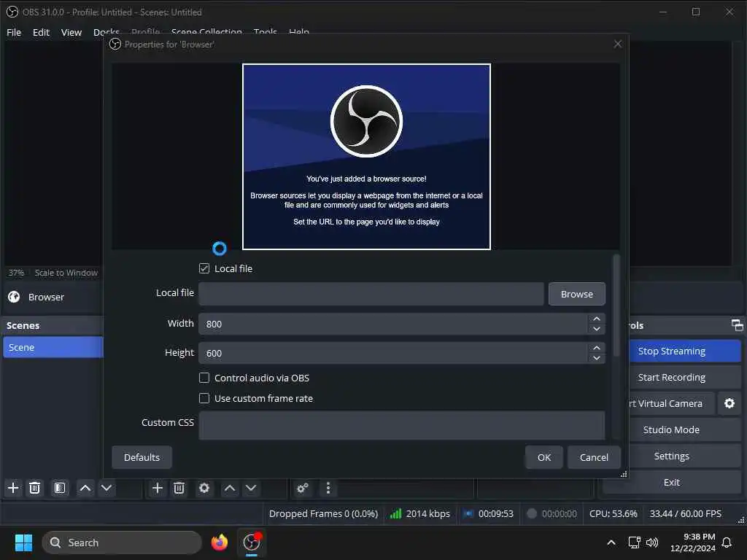Viewport: 747px width, 560px height.
Task: Click the 2014 kbps bitrate indicator
Action: click(x=419, y=514)
